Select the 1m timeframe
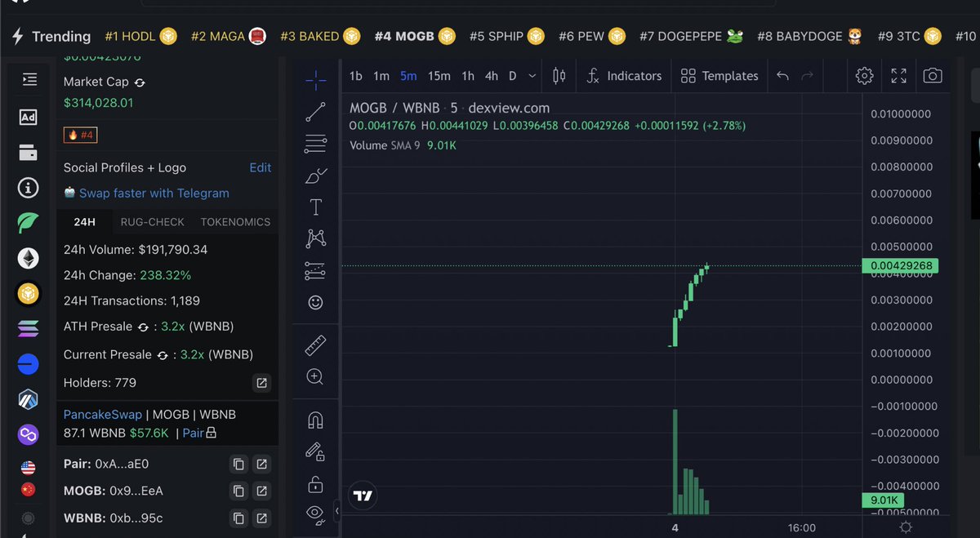 381,76
